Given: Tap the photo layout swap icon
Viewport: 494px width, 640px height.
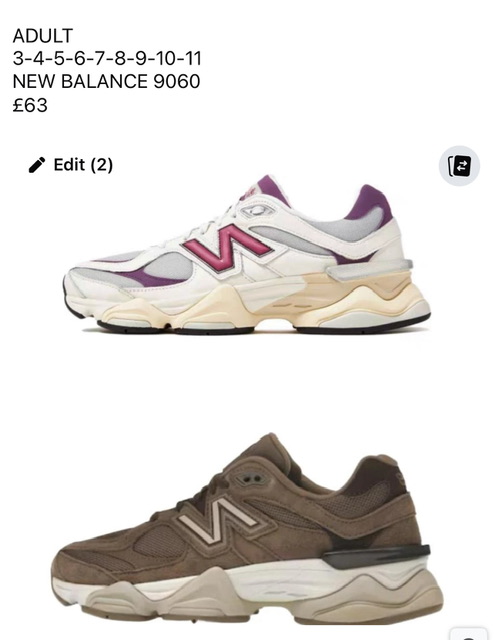Looking at the screenshot, I should point(459,166).
